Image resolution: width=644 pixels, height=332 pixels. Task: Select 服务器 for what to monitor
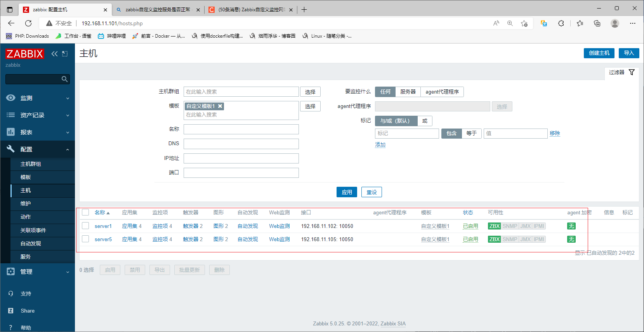click(408, 92)
